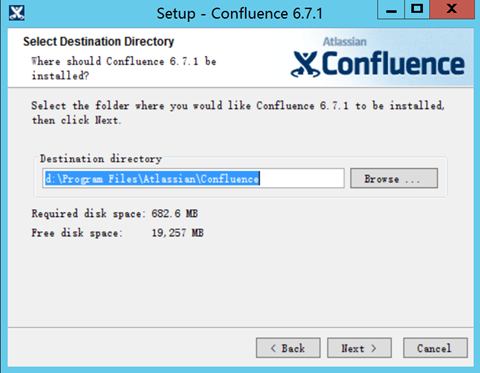Screen dimensions: 480x373
Task: Click the Free disk space 19,257 MB line
Action: [x=117, y=233]
